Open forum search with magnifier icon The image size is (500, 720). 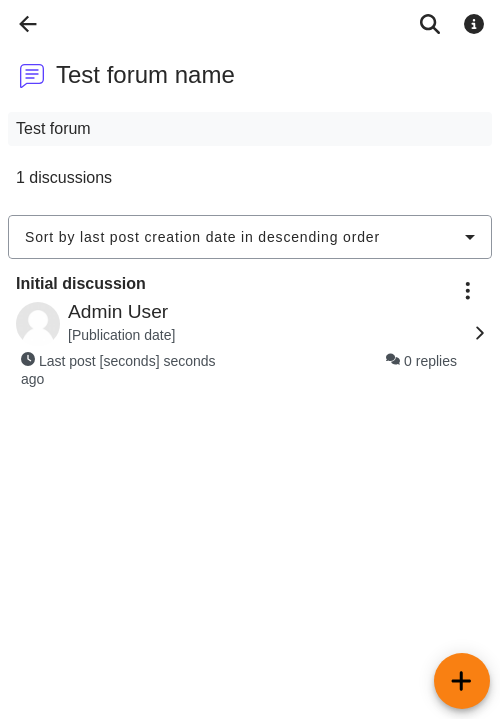click(x=430, y=24)
